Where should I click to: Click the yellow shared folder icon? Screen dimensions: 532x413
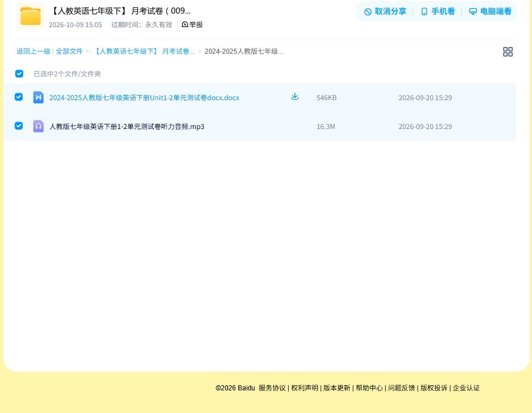[31, 16]
